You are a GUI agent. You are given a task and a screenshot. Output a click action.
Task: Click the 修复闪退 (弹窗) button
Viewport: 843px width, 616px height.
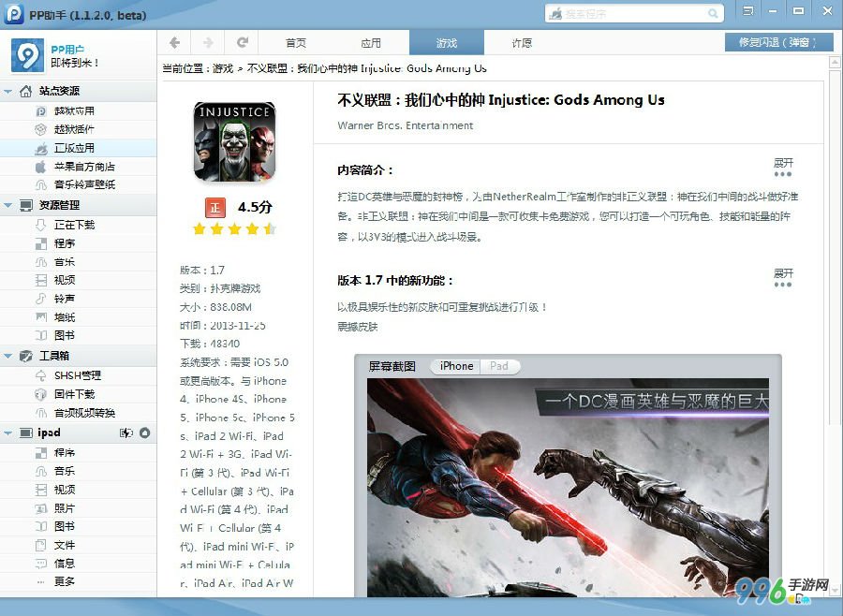[x=778, y=42]
